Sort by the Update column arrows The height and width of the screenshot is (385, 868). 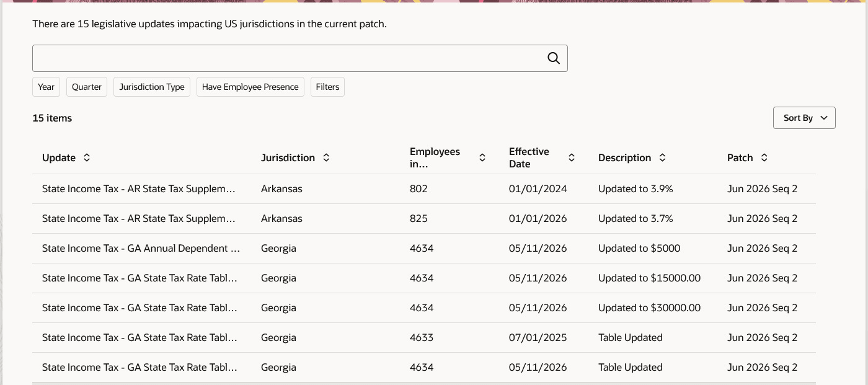point(87,157)
